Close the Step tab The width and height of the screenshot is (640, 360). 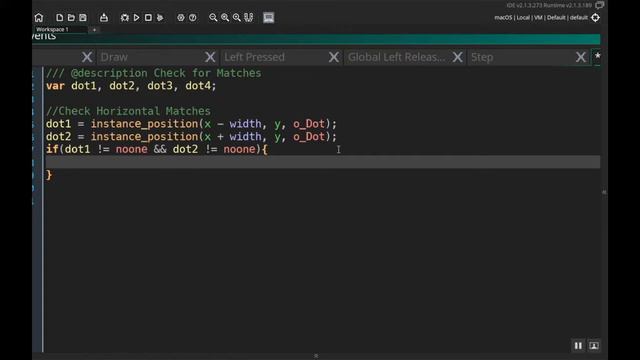pos(581,57)
